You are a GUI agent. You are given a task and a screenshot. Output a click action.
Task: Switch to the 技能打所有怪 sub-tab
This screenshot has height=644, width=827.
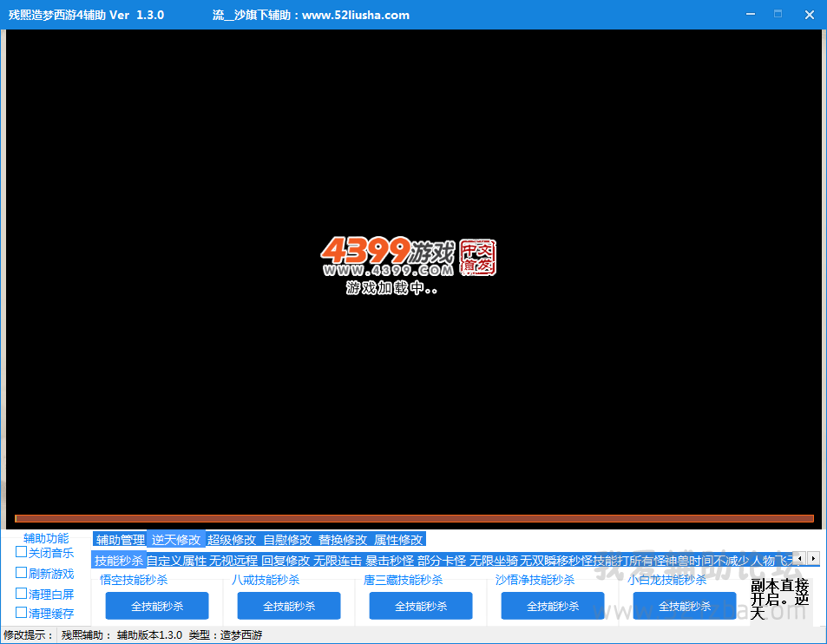[630, 560]
